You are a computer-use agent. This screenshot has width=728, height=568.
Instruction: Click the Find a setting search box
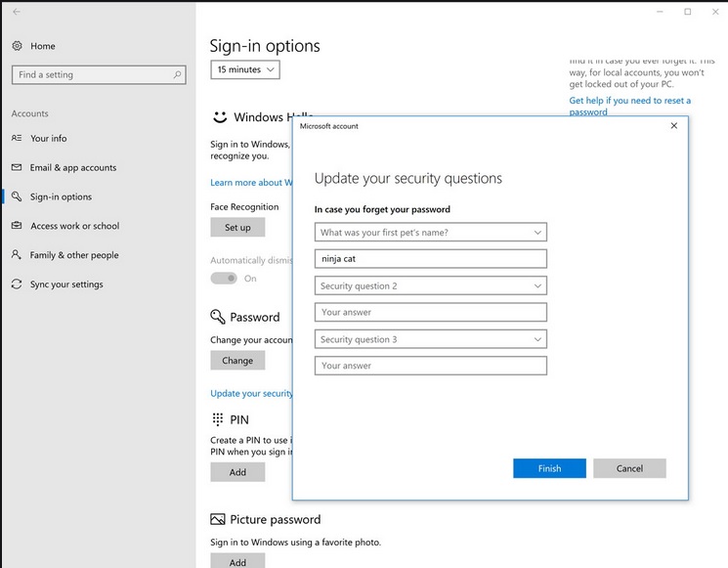point(99,74)
